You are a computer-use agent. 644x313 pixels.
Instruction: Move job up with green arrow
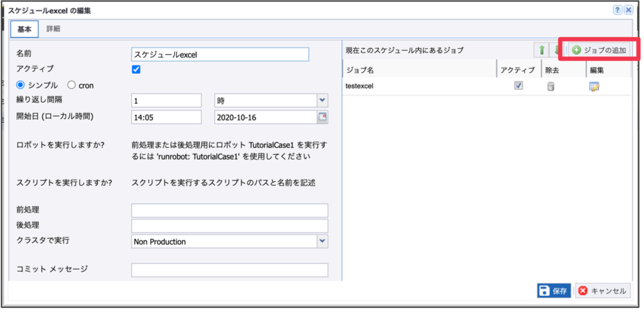coord(541,51)
